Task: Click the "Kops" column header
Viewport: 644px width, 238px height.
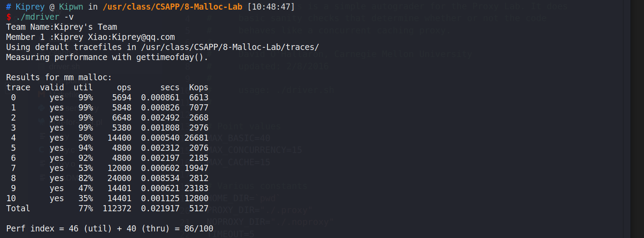Action: [x=198, y=88]
